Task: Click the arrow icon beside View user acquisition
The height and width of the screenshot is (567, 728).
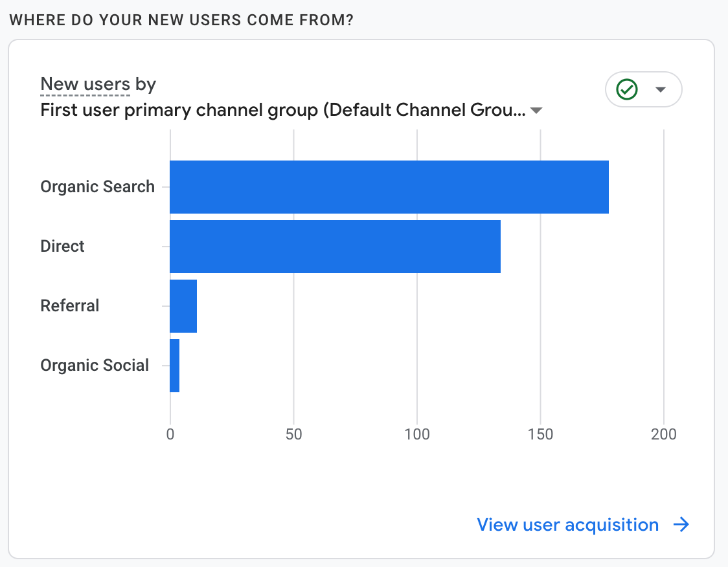Action: [681, 524]
